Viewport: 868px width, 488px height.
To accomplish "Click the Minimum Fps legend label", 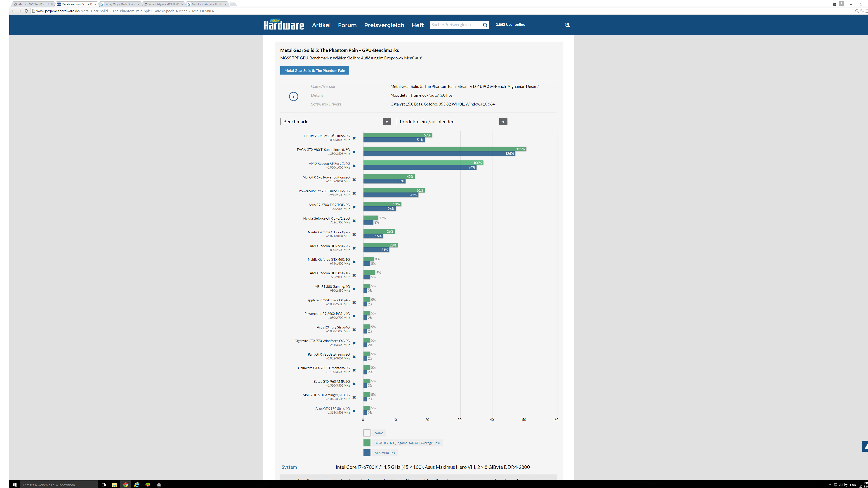I will click(x=384, y=453).
